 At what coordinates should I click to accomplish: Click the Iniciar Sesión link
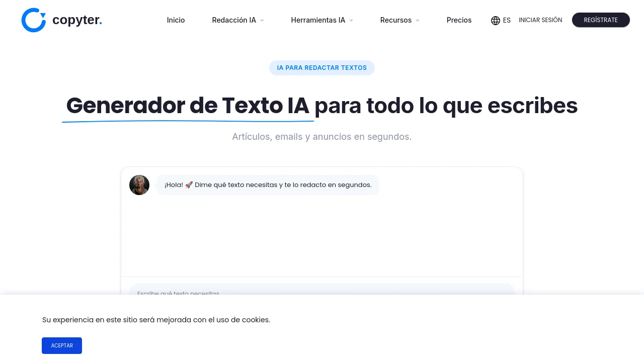point(540,20)
